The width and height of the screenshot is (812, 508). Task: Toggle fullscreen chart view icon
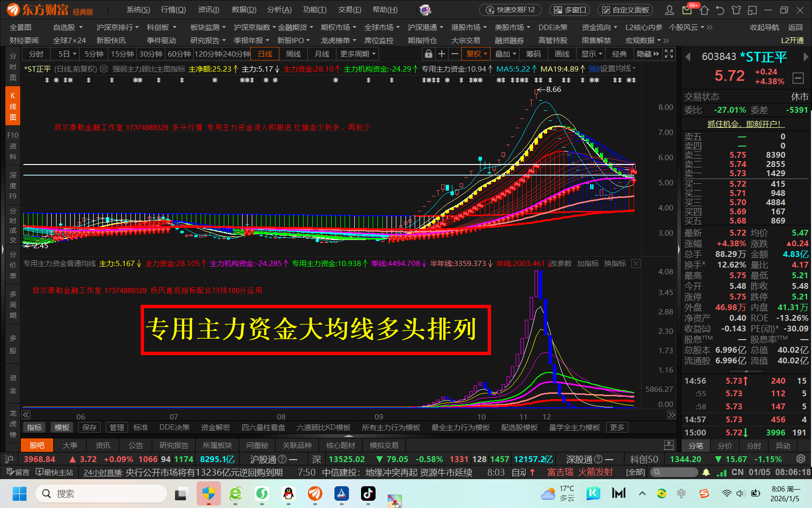click(669, 54)
